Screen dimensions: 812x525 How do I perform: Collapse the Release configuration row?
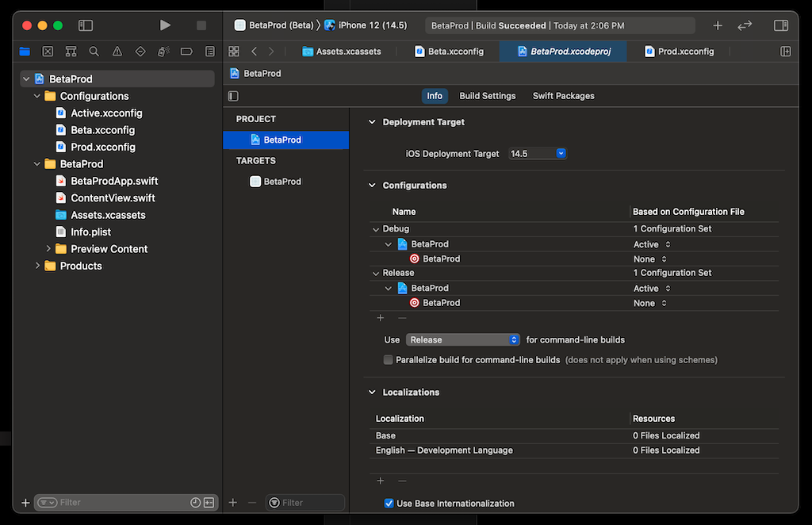[376, 273]
